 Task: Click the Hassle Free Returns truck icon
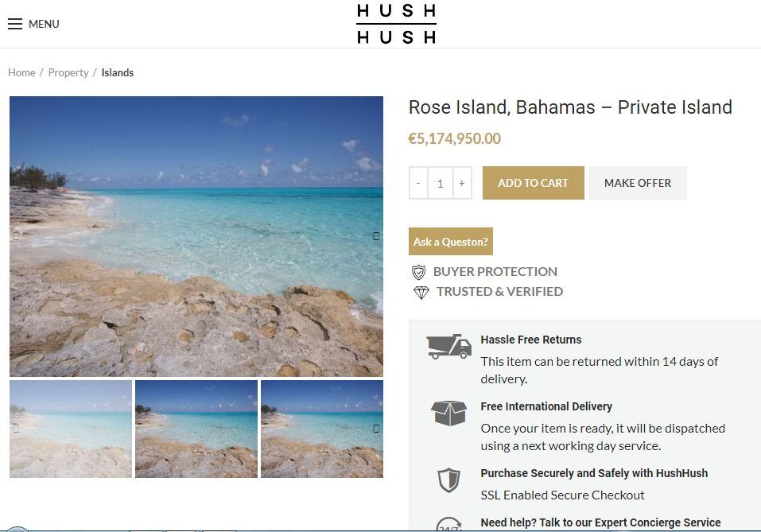(x=448, y=347)
